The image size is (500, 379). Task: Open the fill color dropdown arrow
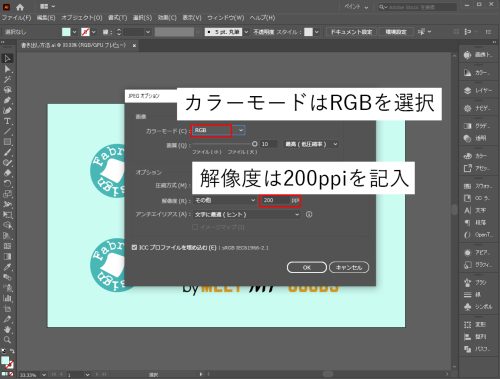coord(74,32)
